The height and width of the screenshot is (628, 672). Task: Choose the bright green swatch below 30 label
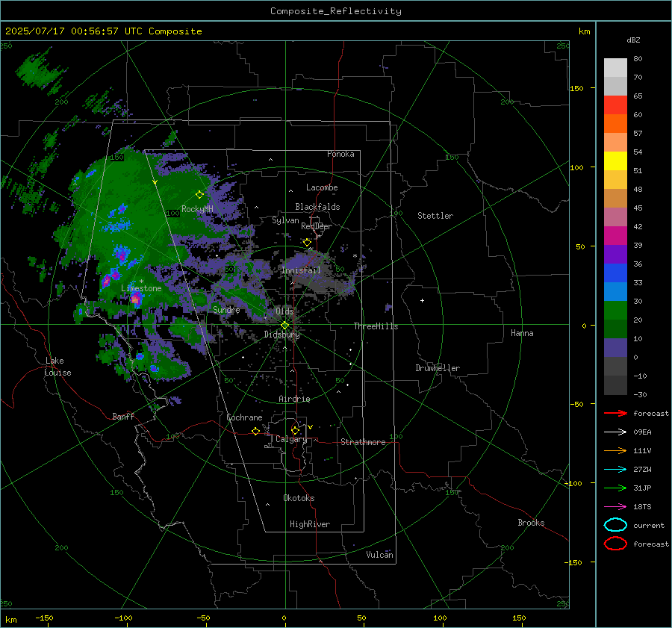pyautogui.click(x=615, y=311)
